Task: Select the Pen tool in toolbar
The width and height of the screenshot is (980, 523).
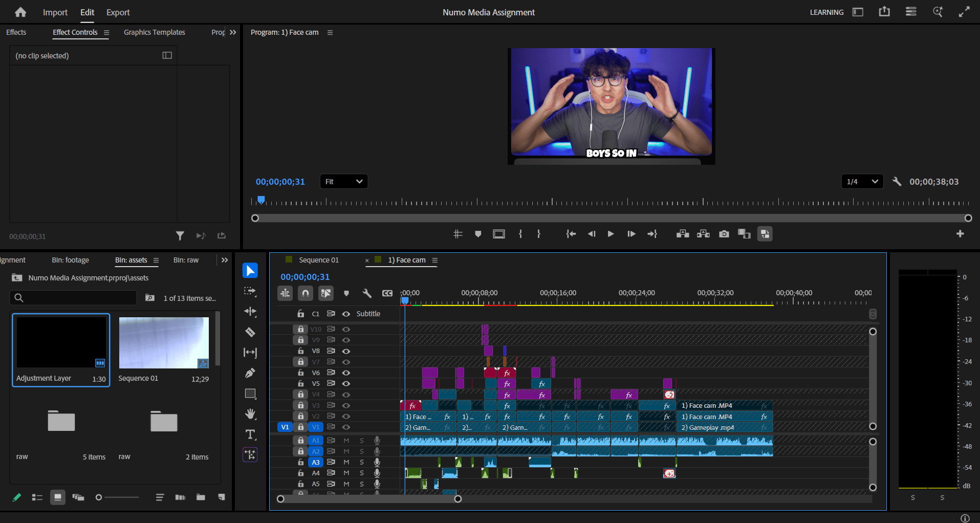Action: [250, 373]
